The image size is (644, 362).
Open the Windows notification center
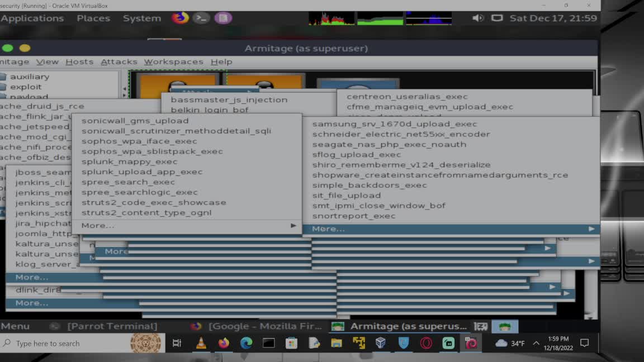pos(584,343)
